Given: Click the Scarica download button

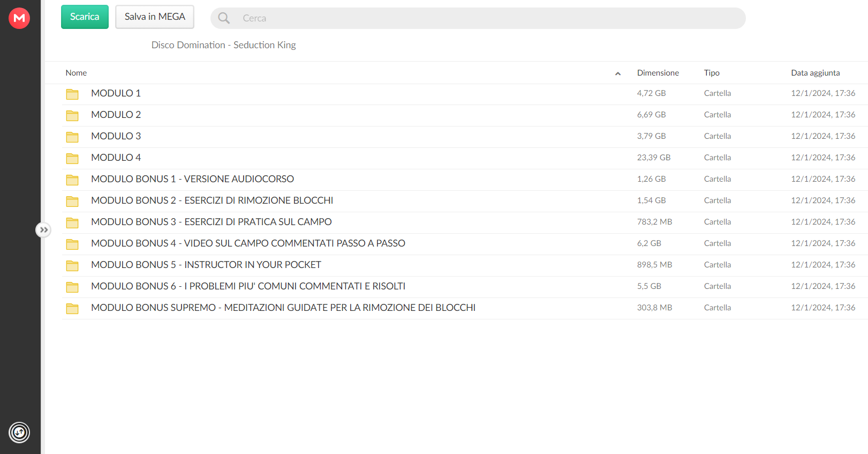Looking at the screenshot, I should [x=85, y=17].
